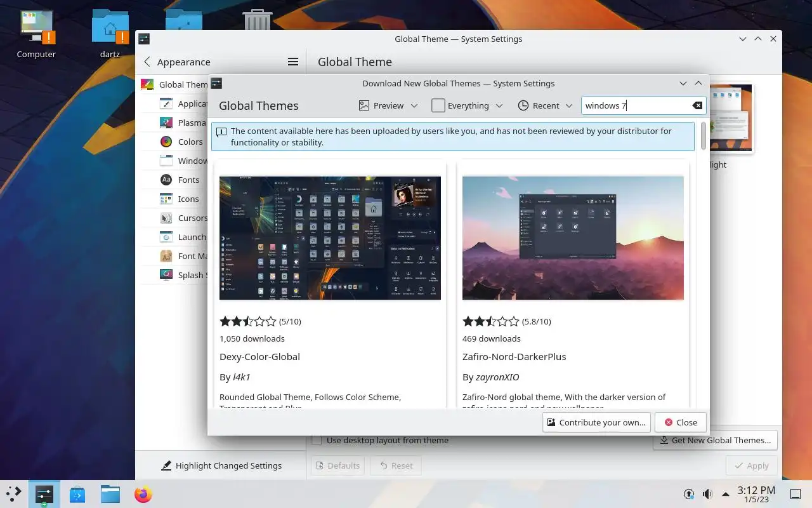Click author name l4k1

click(x=242, y=377)
